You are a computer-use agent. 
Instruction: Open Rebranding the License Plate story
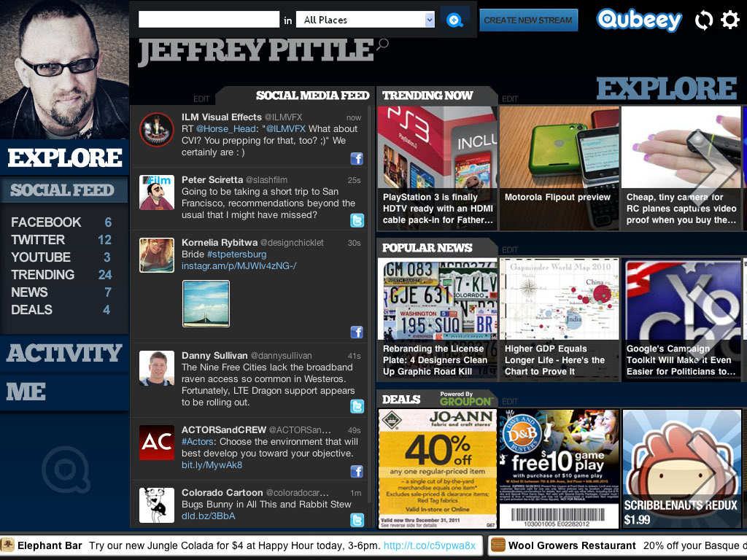(x=437, y=319)
